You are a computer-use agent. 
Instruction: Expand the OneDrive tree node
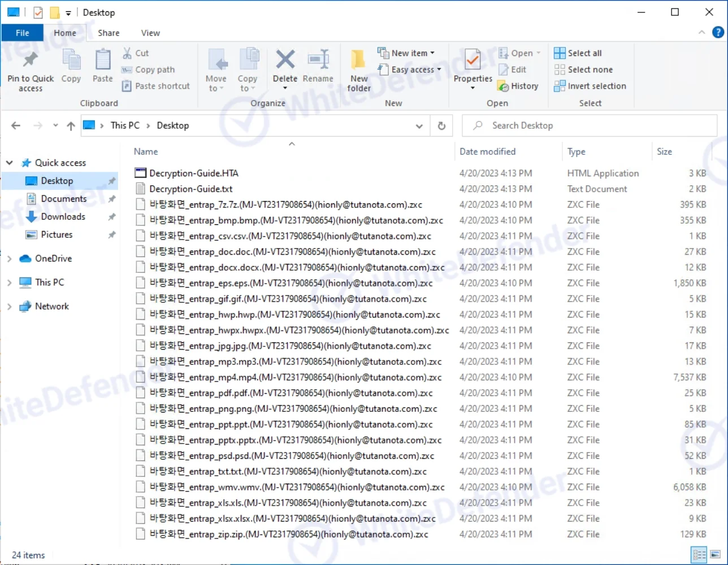(9, 259)
